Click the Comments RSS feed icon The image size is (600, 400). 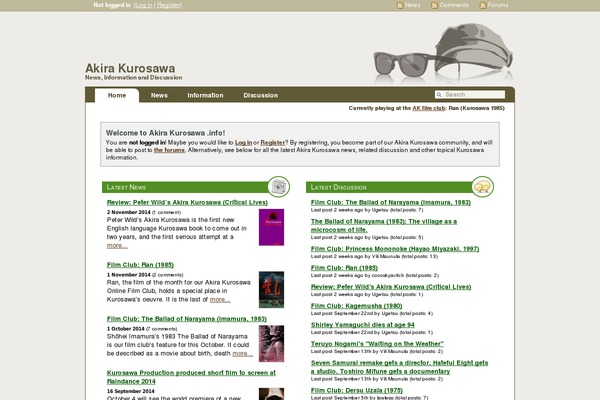(x=434, y=5)
